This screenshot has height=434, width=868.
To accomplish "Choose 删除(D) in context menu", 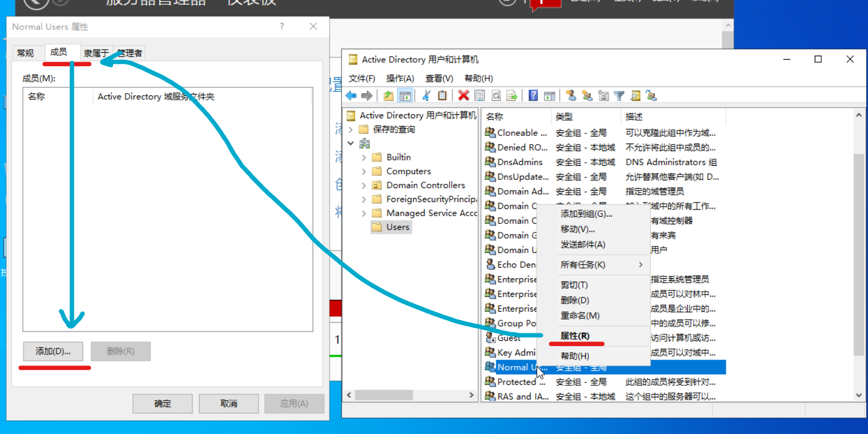I will click(x=593, y=300).
